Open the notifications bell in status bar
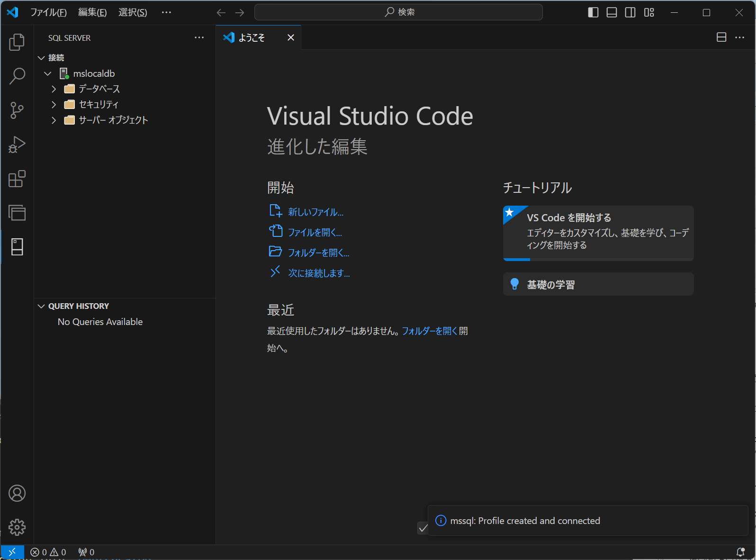Viewport: 756px width, 560px height. coord(740,552)
